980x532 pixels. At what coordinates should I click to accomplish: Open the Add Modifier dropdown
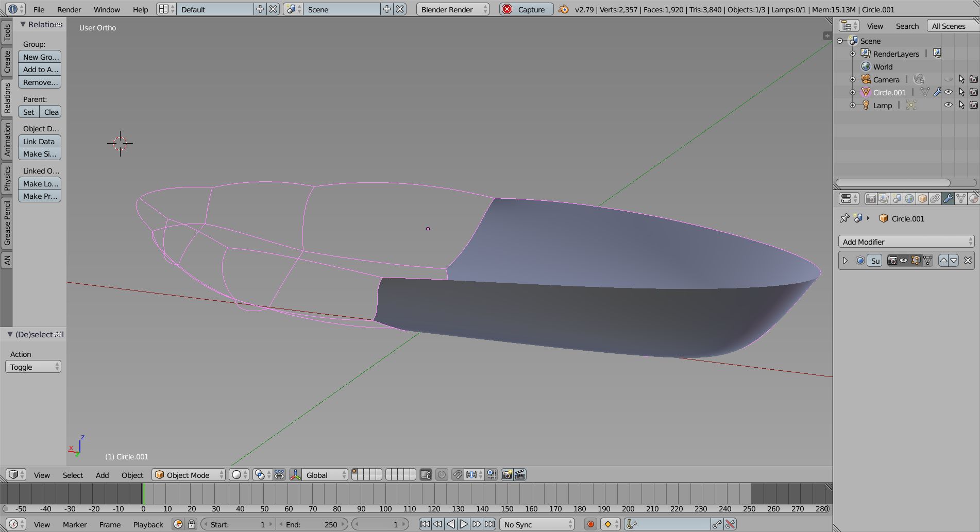pyautogui.click(x=906, y=242)
